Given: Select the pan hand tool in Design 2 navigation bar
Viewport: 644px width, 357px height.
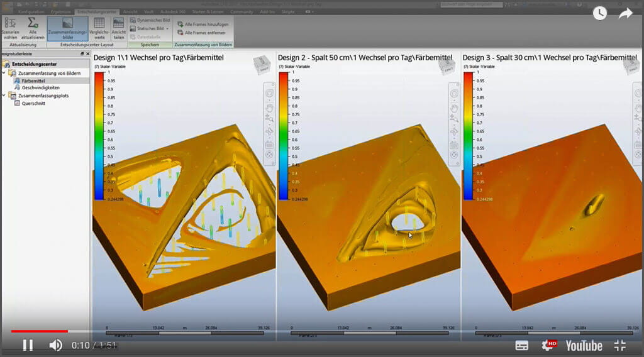Looking at the screenshot, I should point(453,107).
